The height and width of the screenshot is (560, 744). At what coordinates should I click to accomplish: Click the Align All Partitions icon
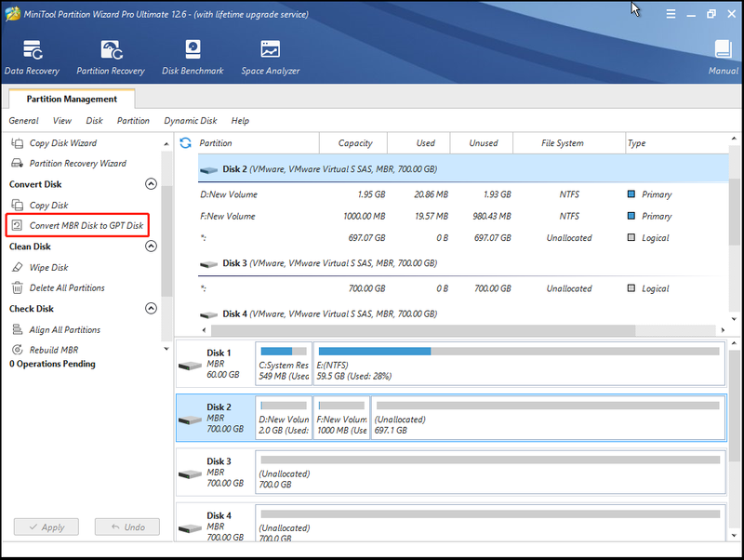(x=17, y=329)
